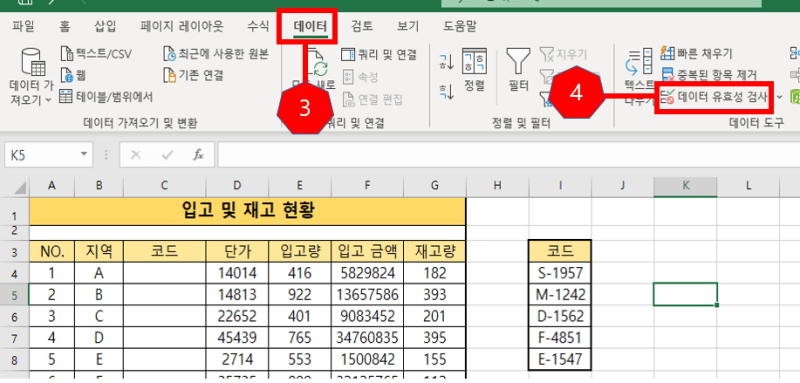
Task: Click the code cell E-1547
Action: (560, 360)
